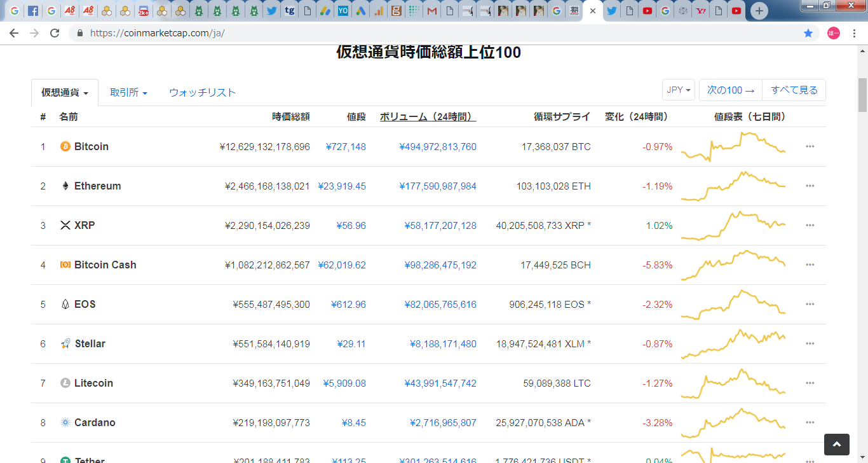
Task: Switch to the YO favicon tab
Action: tap(343, 11)
